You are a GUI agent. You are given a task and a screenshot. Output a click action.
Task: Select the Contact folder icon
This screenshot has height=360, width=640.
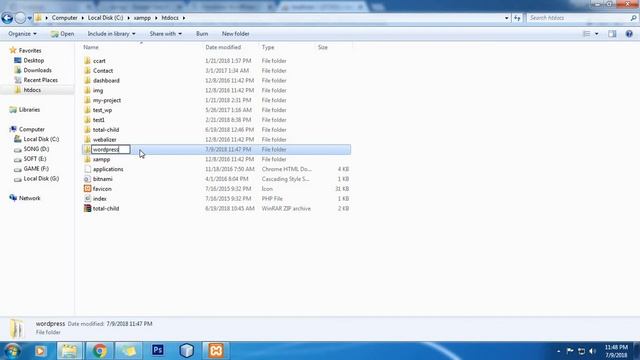click(87, 71)
